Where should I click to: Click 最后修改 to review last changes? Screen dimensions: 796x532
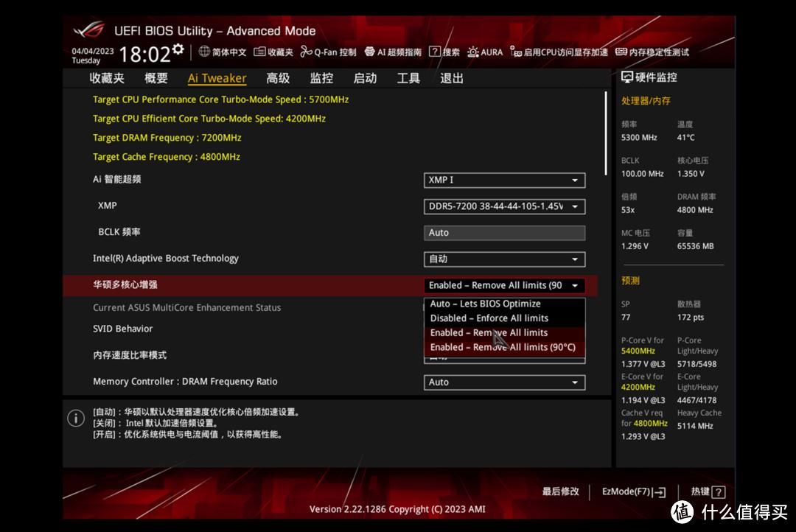[561, 491]
